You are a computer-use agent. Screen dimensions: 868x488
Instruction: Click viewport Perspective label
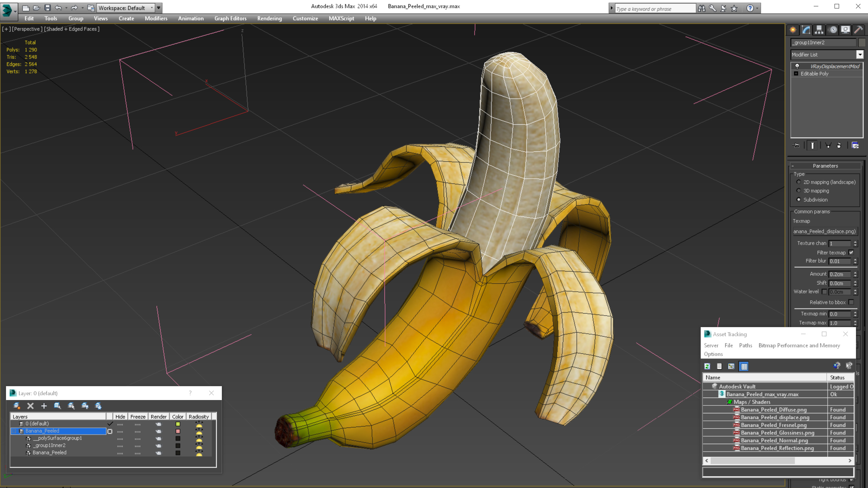(27, 29)
